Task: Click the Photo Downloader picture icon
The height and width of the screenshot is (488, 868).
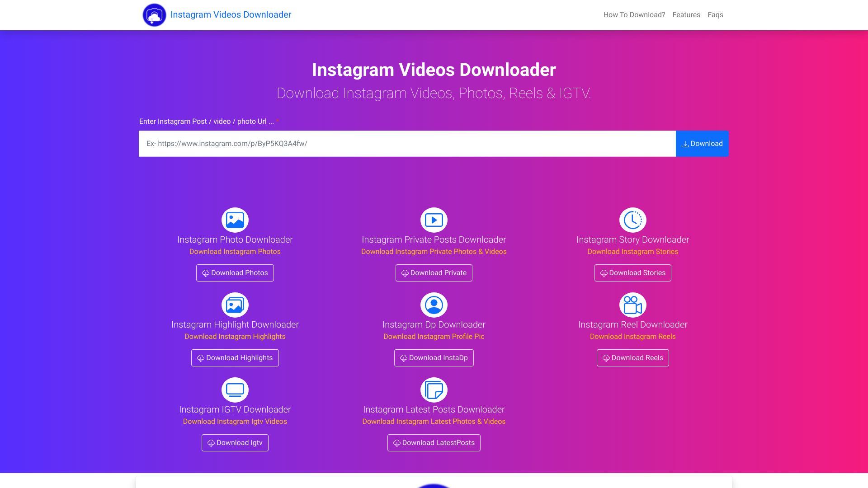Action: 235,220
